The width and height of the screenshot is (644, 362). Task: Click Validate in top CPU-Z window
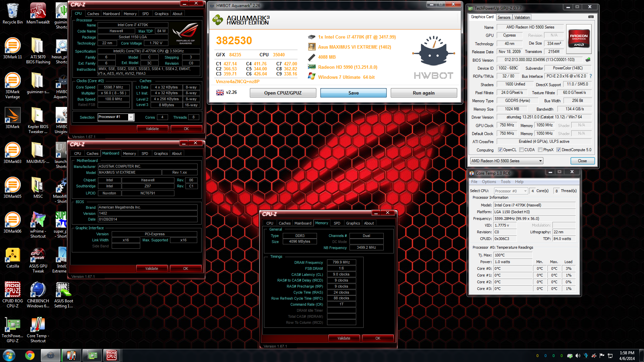coord(152,129)
